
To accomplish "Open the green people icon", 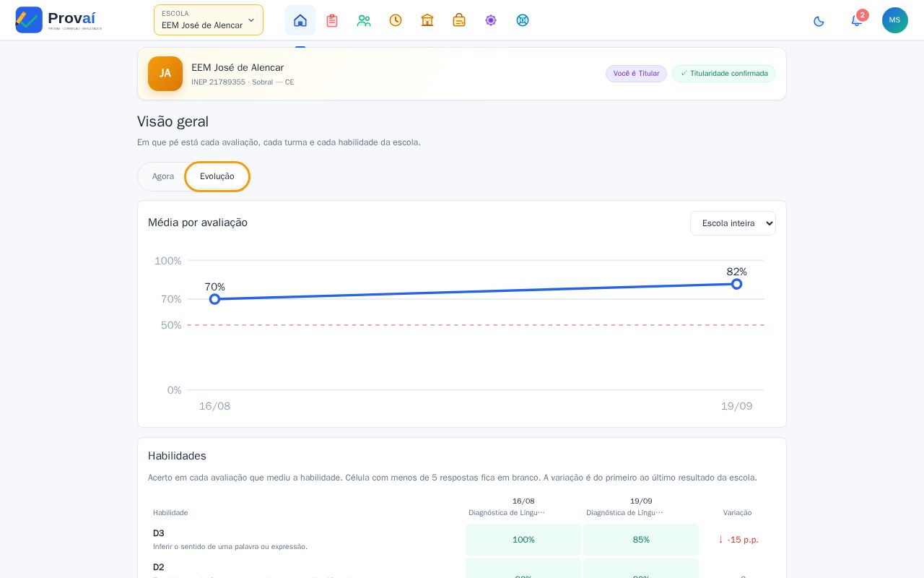I will click(364, 20).
